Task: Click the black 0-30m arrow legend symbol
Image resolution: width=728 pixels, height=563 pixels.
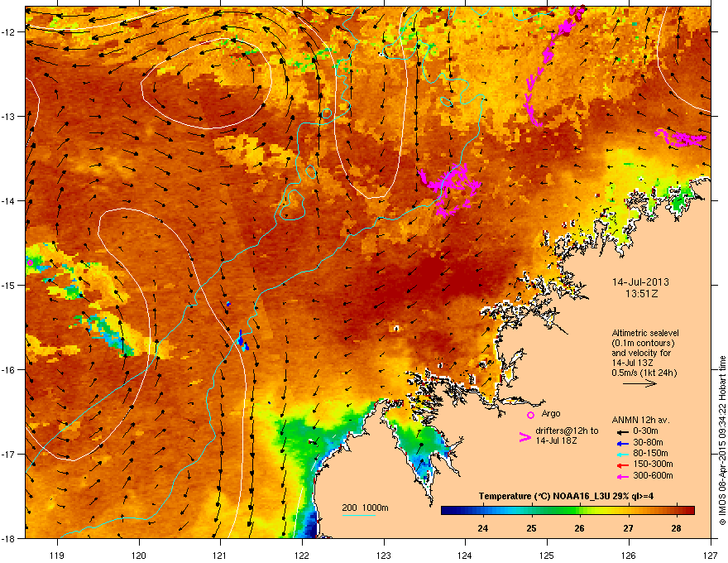Action: pyautogui.click(x=623, y=432)
